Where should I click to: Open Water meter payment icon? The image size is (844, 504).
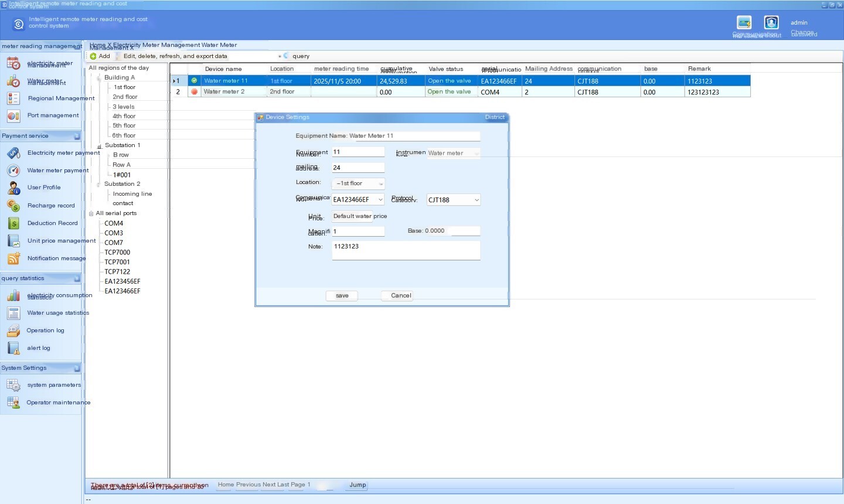[13, 171]
